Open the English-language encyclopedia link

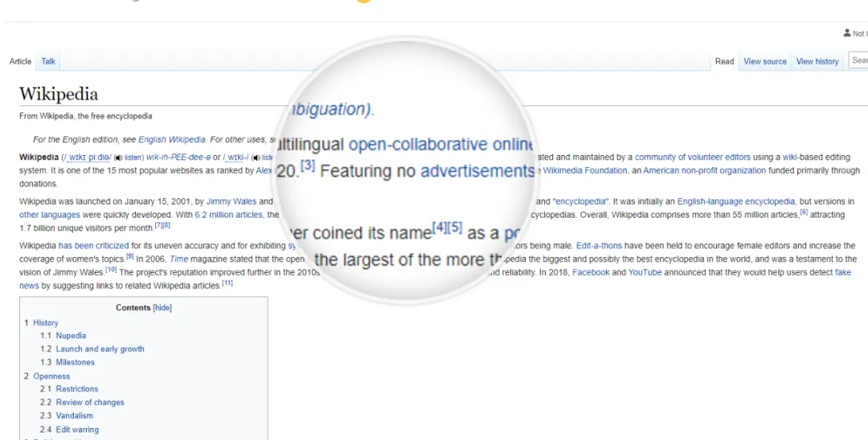[x=735, y=202]
